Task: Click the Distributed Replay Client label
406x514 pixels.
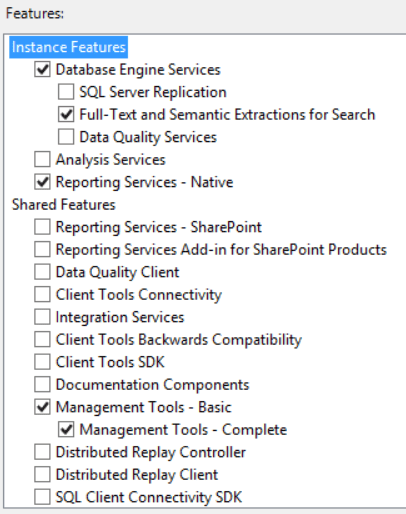Action: point(137,475)
